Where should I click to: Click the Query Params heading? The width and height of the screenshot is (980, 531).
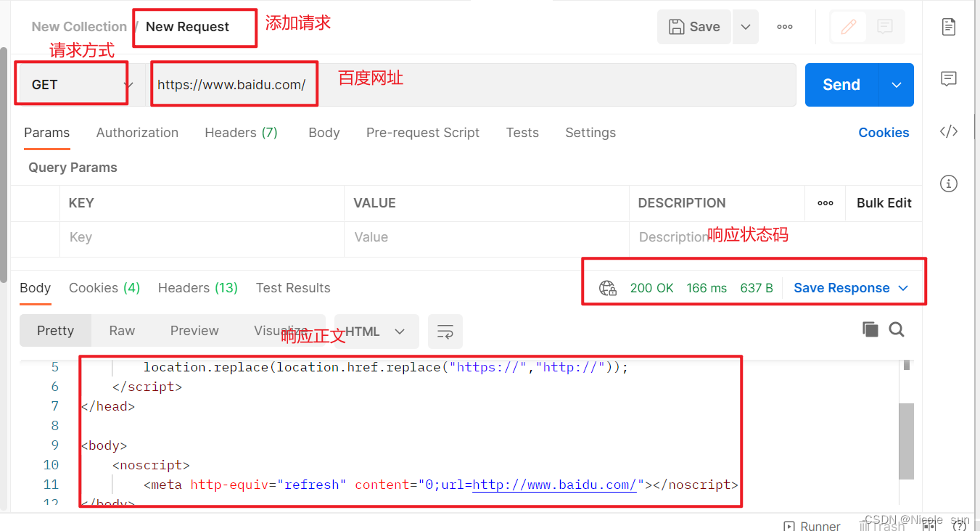[x=73, y=168]
